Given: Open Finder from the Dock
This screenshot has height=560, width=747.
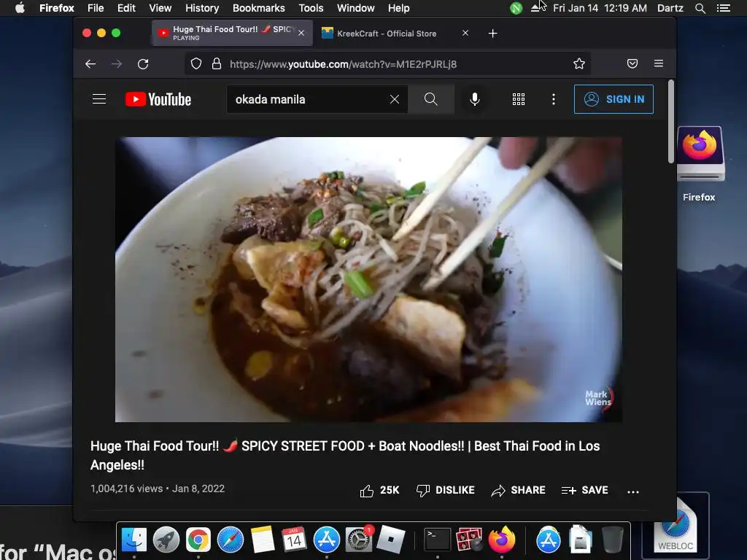Looking at the screenshot, I should point(134,540).
